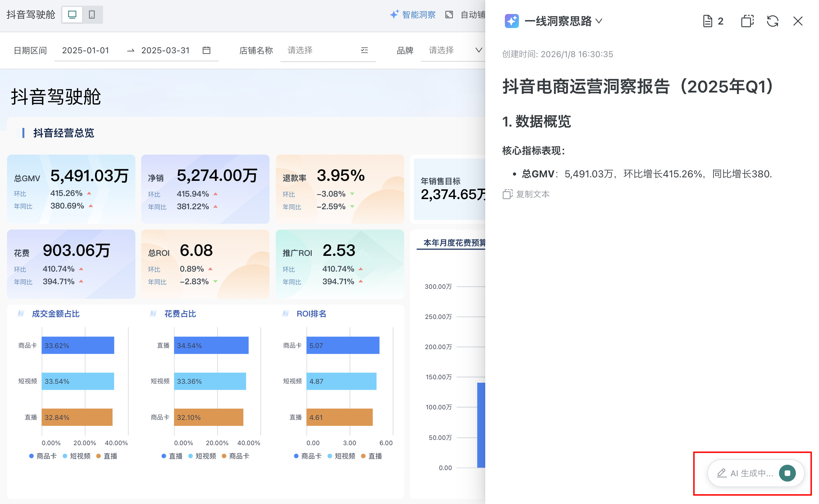The image size is (819, 504).
Task: Click the orange 直播 bar in ROI排名
Action: click(339, 417)
